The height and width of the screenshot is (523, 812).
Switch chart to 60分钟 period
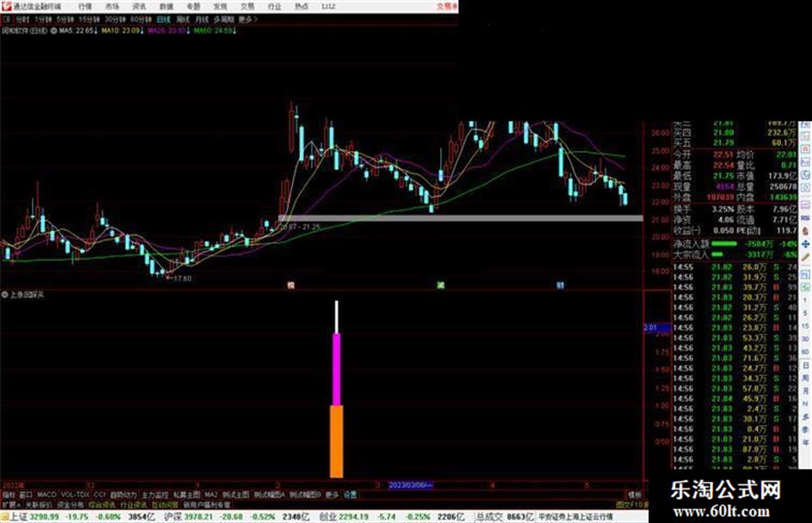pos(140,19)
